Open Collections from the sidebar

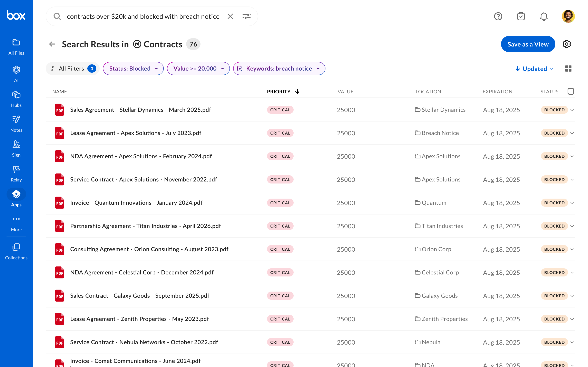(16, 251)
